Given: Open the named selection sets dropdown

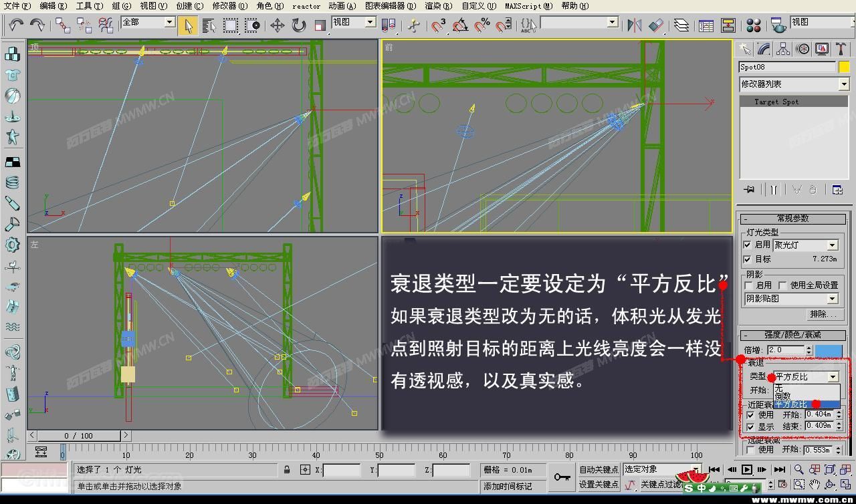Looking at the screenshot, I should 579,22.
